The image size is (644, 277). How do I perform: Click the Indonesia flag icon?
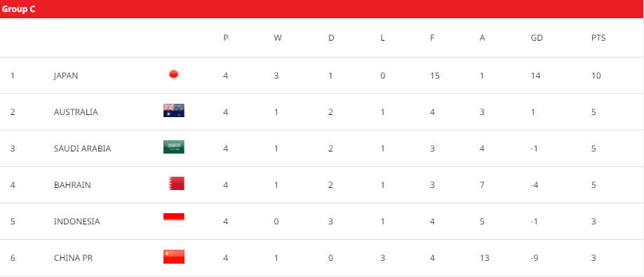coord(174,220)
